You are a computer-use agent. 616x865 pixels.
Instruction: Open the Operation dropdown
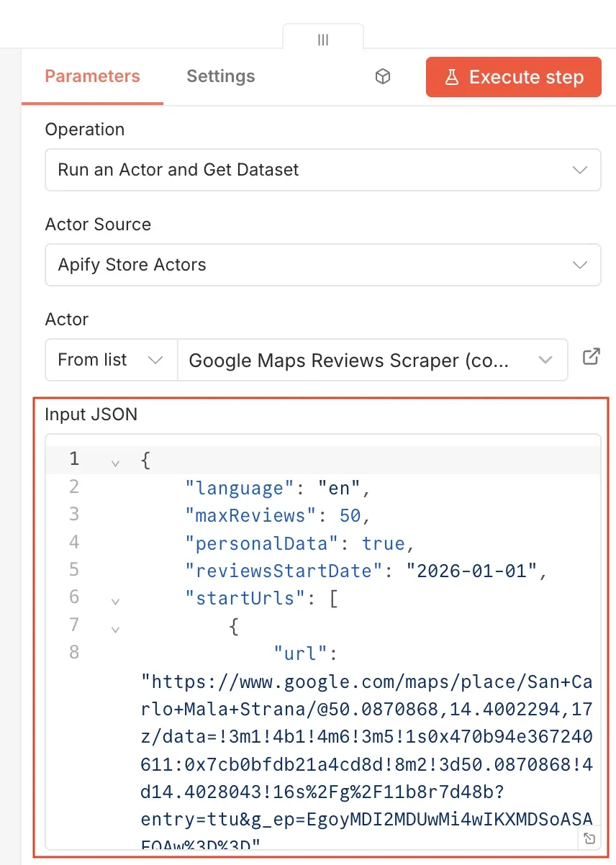(322, 170)
